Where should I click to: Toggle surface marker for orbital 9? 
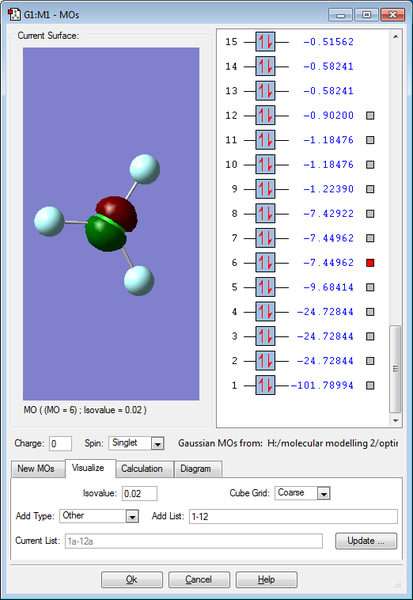point(370,189)
